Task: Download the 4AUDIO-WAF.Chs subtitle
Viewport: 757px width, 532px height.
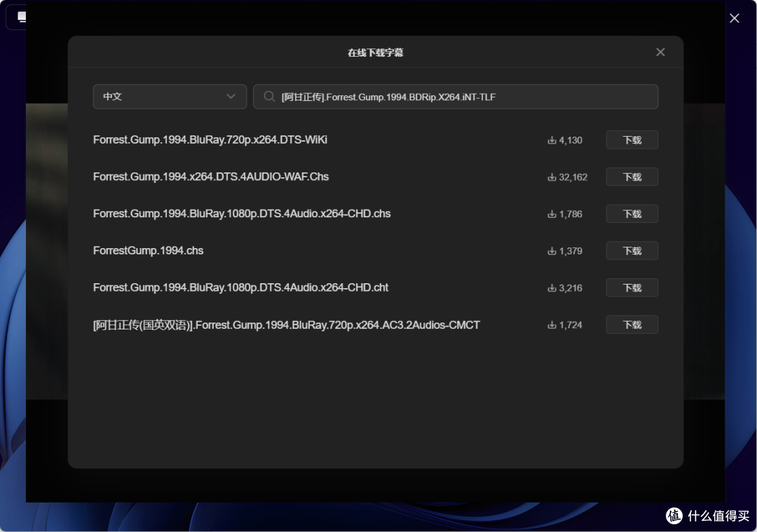Action: point(632,177)
